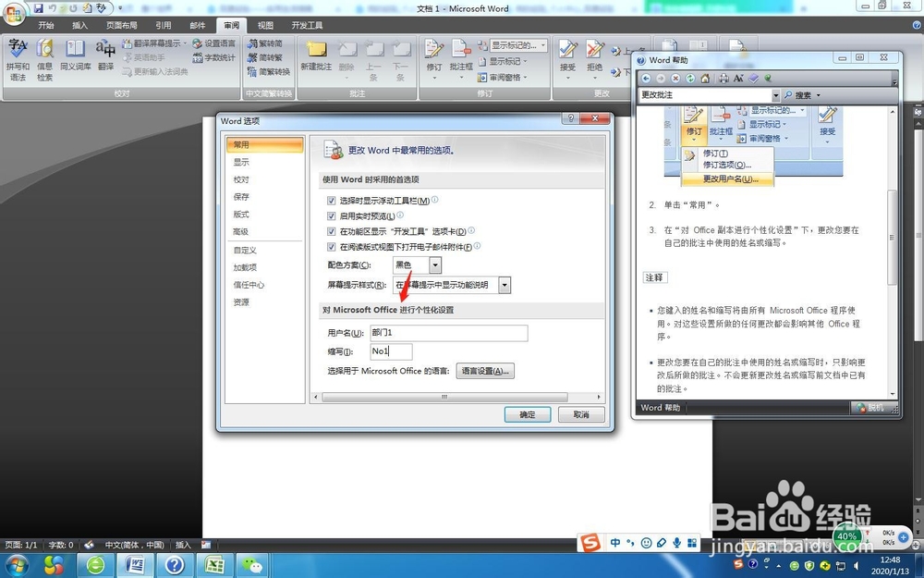Open search box history dropdown in Word Help
Viewport: 924px width, 578px height.
[775, 95]
